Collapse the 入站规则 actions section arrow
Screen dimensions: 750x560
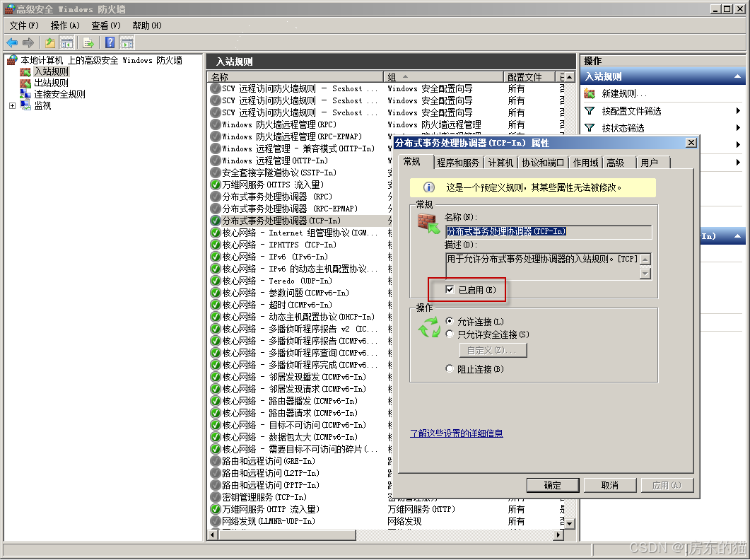pyautogui.click(x=737, y=76)
